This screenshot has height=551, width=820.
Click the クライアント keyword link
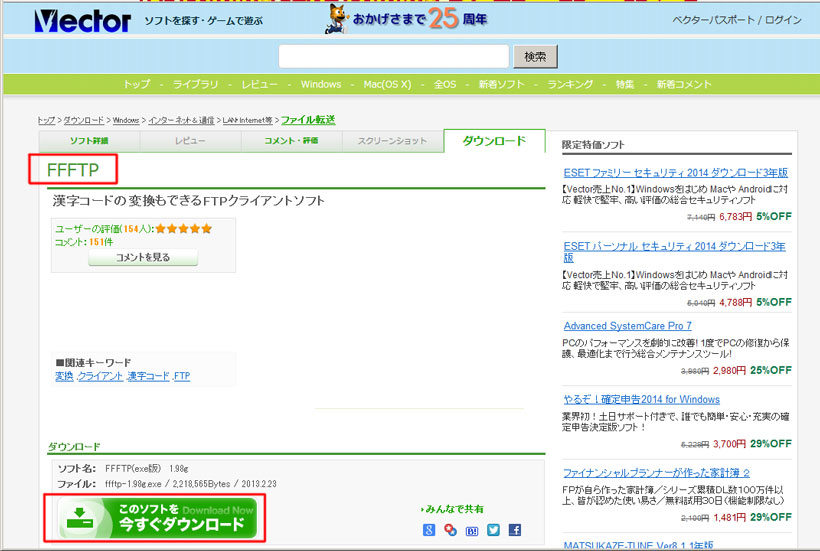(x=100, y=376)
